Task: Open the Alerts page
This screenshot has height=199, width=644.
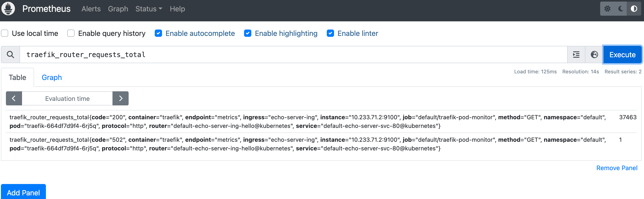Action: pyautogui.click(x=91, y=9)
